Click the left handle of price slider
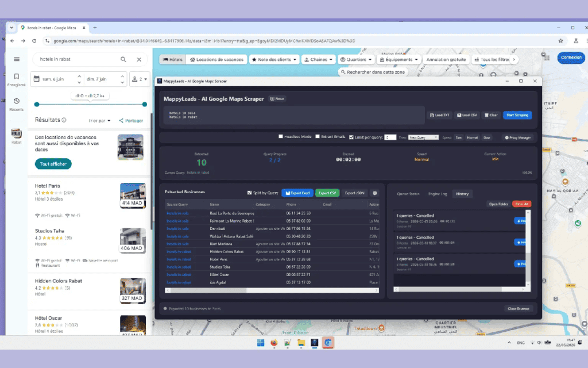This screenshot has width=588, height=368. point(36,105)
